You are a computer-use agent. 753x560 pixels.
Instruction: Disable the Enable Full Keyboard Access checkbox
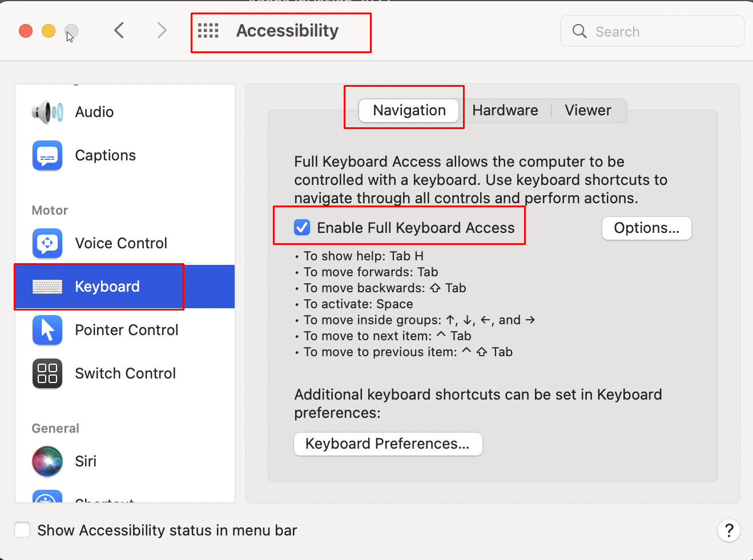pos(302,228)
